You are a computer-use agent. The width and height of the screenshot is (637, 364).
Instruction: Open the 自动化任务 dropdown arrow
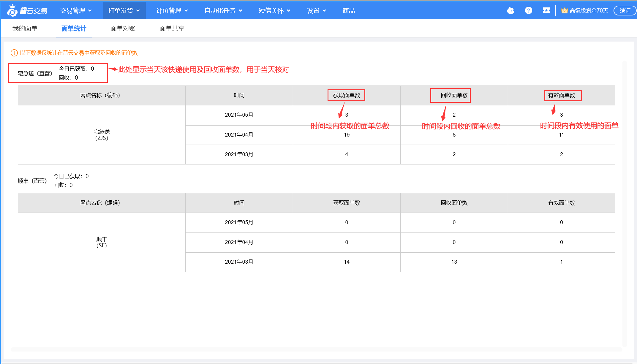pyautogui.click(x=241, y=11)
